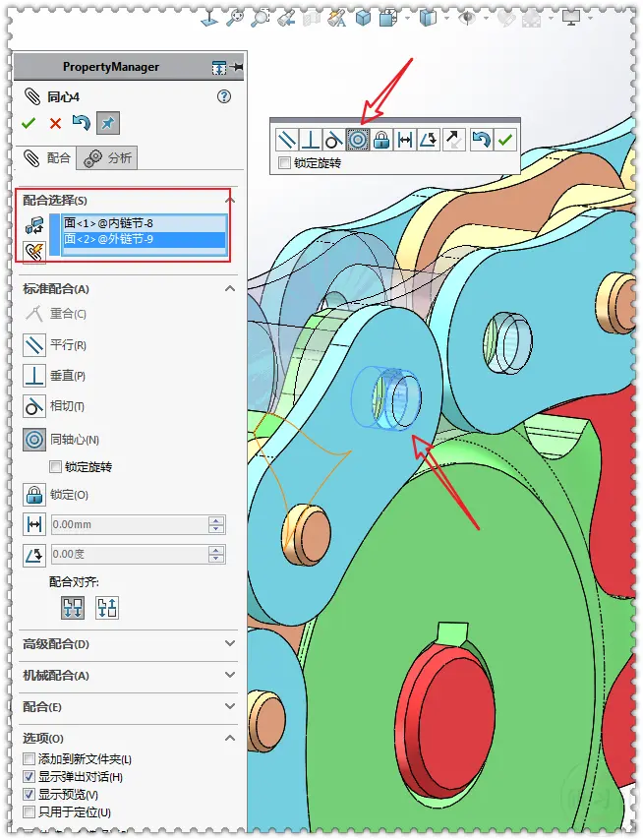The width and height of the screenshot is (643, 840).
Task: Select 锁定(O) lock mate
Action: click(x=56, y=495)
